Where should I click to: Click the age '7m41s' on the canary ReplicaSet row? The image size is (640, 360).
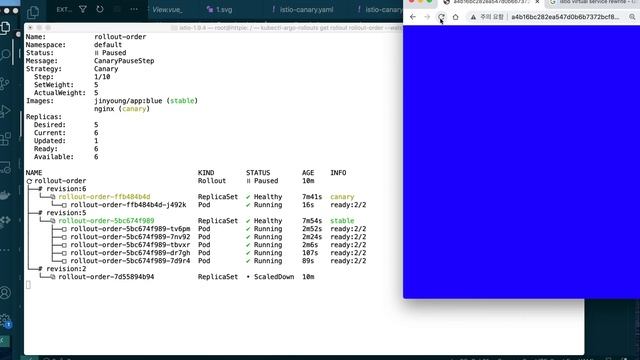312,197
